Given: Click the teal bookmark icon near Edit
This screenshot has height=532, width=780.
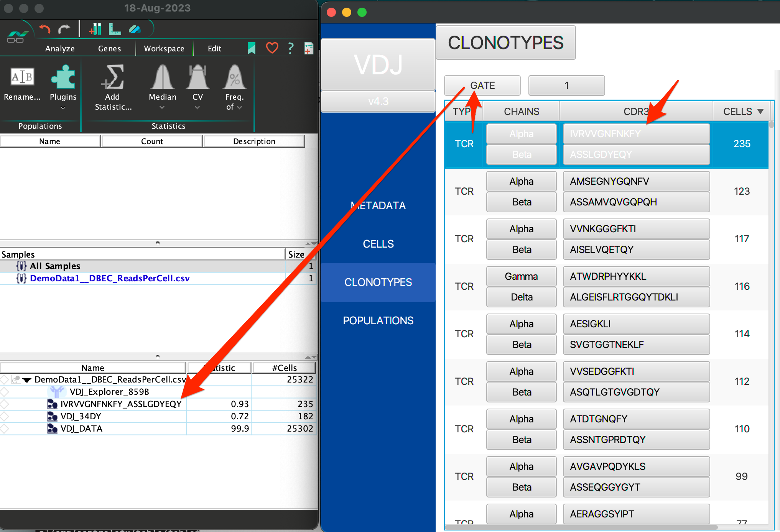Looking at the screenshot, I should (251, 48).
